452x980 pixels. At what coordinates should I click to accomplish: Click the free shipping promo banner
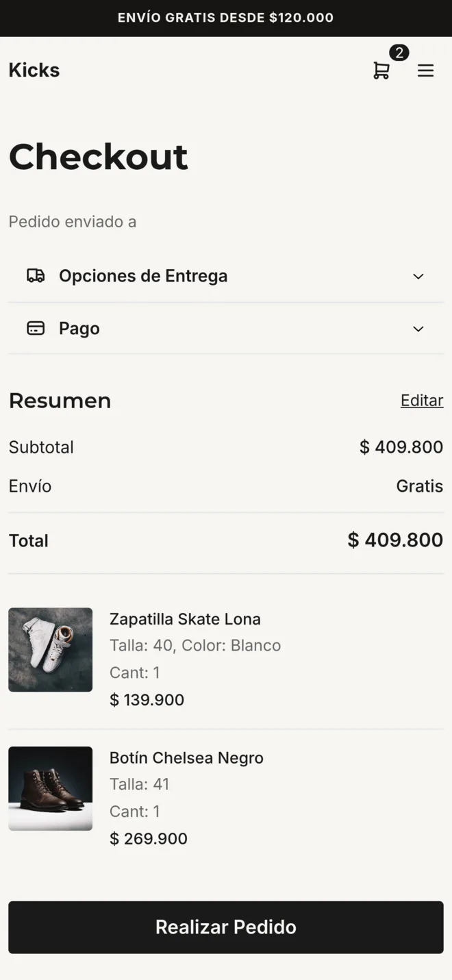tap(226, 18)
